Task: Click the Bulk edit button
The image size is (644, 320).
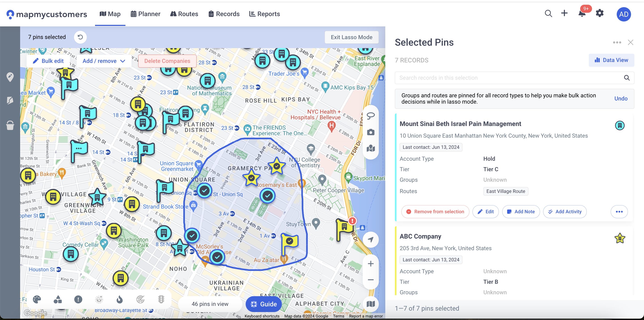Action: (48, 61)
